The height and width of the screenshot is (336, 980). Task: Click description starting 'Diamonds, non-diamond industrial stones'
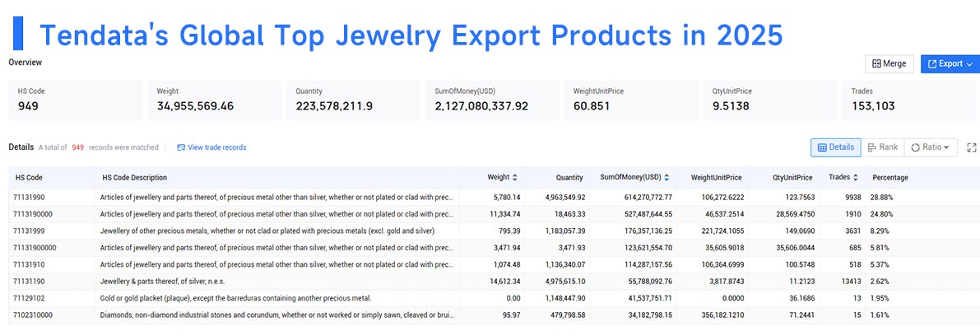coord(276,315)
